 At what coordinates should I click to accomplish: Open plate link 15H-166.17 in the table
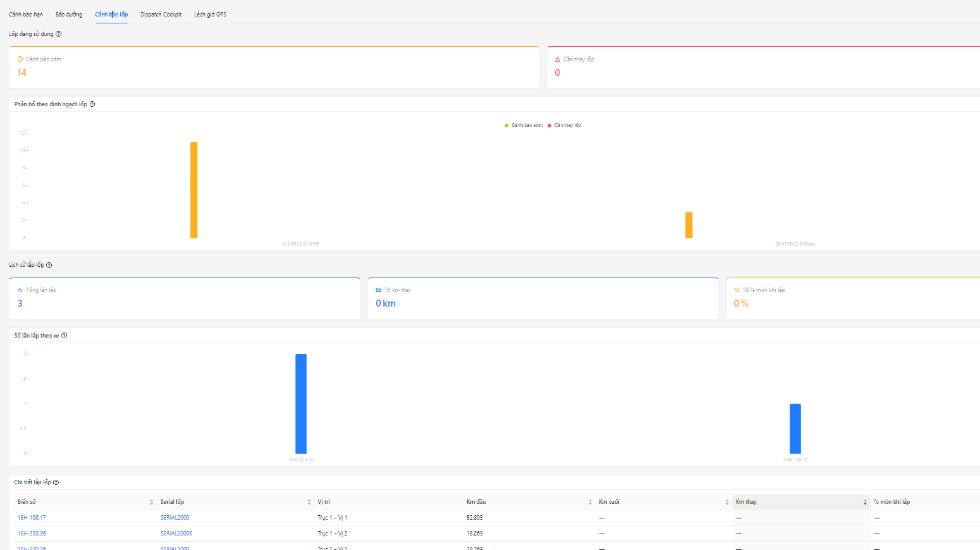point(32,518)
